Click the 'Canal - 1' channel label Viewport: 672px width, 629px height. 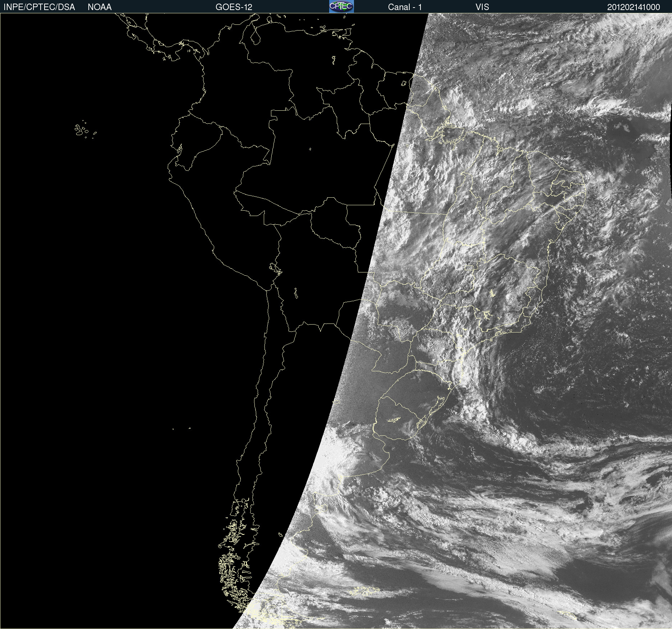405,7
